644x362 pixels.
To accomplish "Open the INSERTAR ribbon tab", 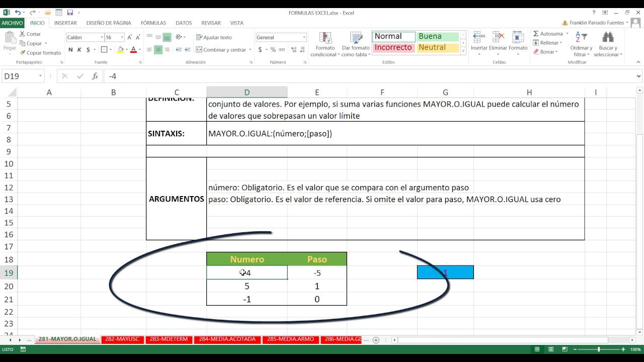I will click(65, 23).
